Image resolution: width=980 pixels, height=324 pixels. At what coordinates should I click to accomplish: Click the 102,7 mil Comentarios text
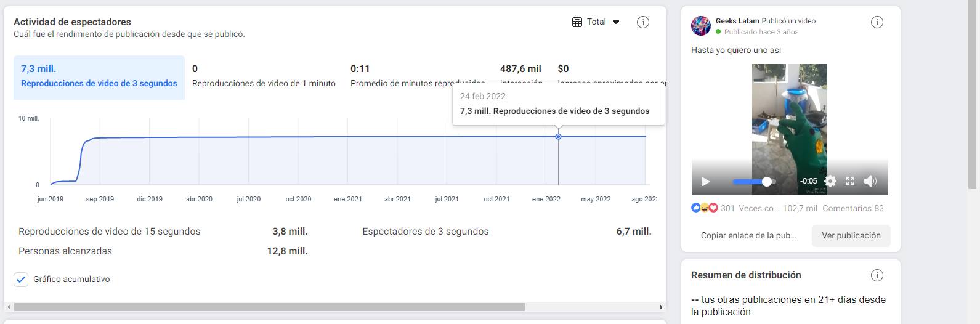click(x=833, y=208)
